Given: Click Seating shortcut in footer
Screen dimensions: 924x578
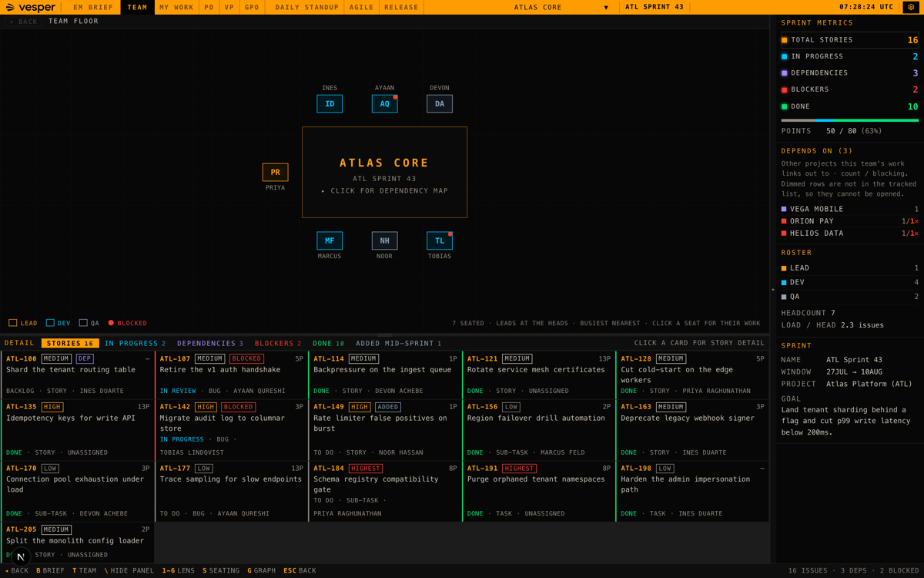Looking at the screenshot, I should pyautogui.click(x=221, y=571).
